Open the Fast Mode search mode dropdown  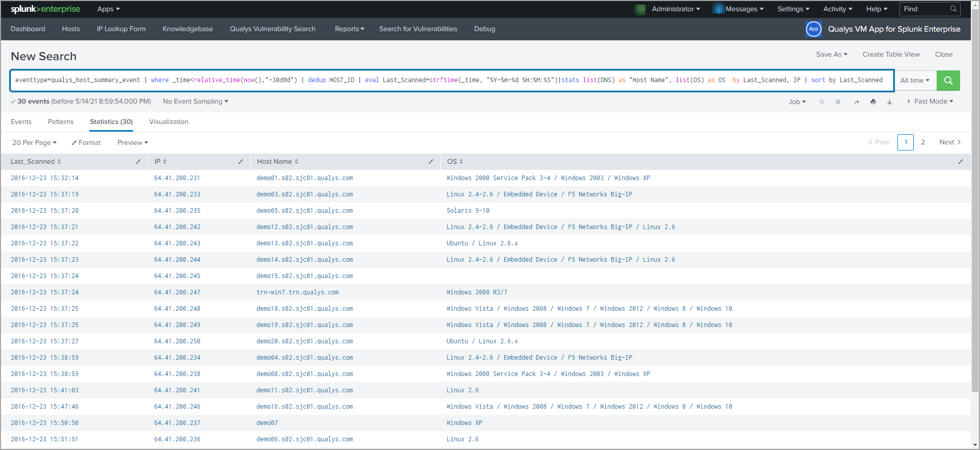tap(930, 102)
